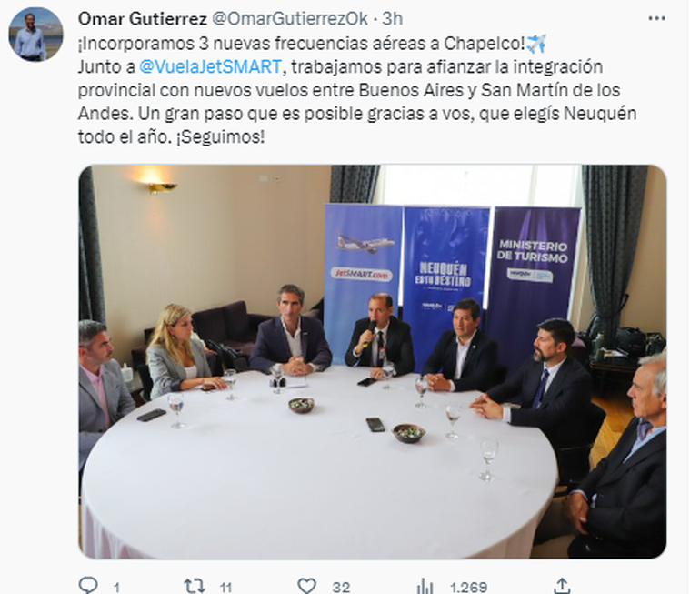Click the reply count of 1

pyautogui.click(x=116, y=587)
